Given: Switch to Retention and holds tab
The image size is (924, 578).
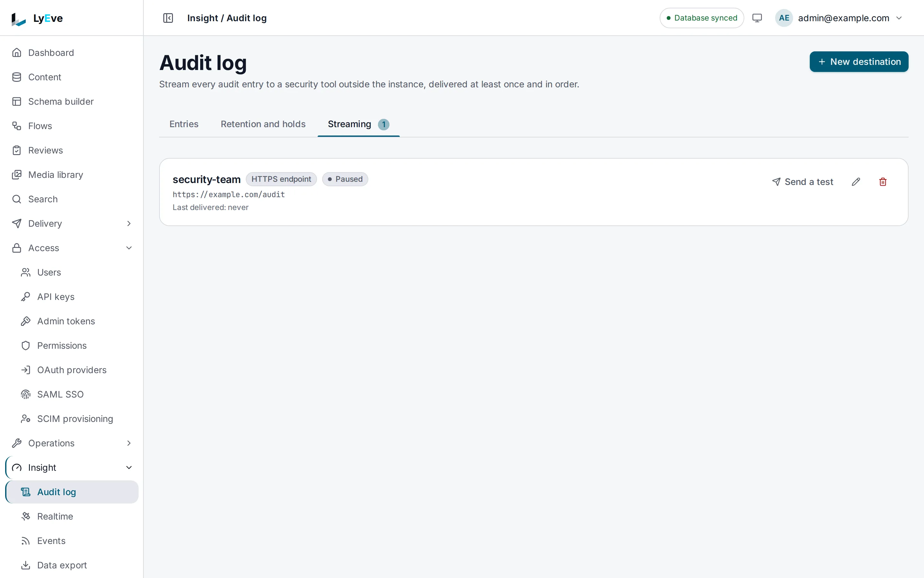Looking at the screenshot, I should coord(263,124).
